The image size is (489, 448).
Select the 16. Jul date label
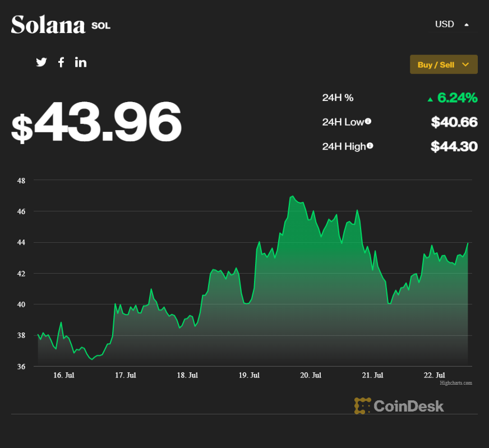(63, 375)
